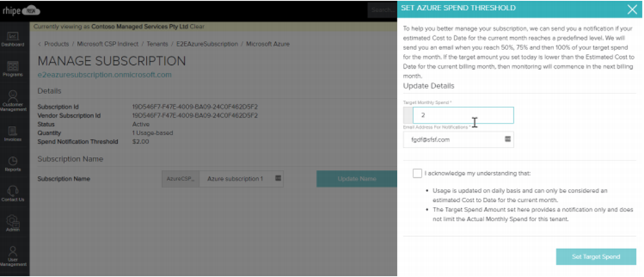Open the Dashboard sidebar icon

click(x=13, y=40)
